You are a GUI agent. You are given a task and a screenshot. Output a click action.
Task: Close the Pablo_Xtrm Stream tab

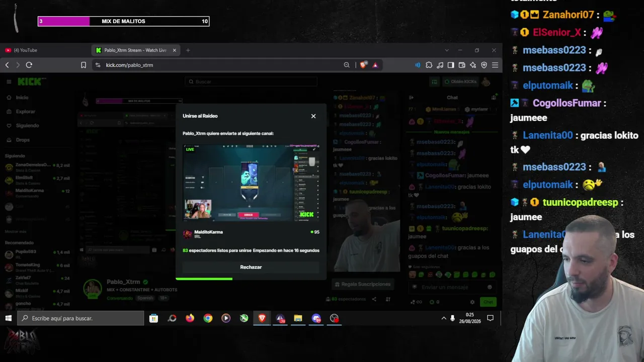pos(175,50)
